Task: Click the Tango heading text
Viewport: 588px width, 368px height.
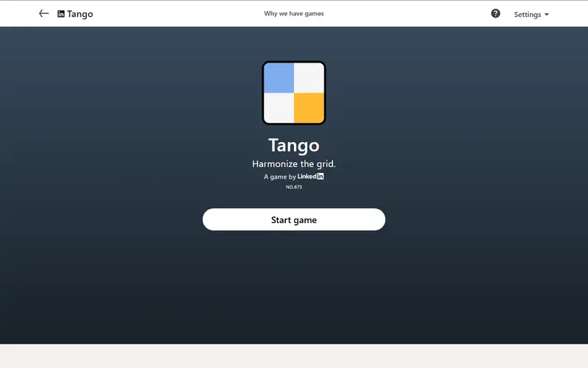Action: (293, 145)
